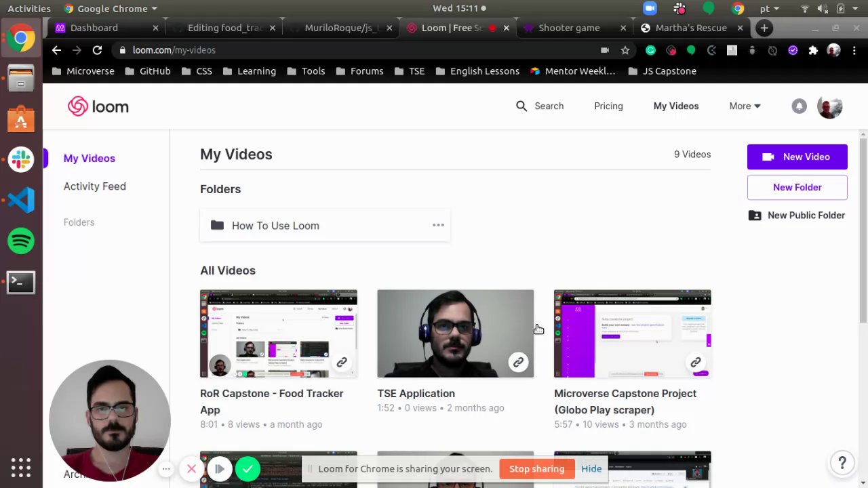Open Spotify from the dock
Image resolution: width=868 pixels, height=488 pixels.
[x=21, y=241]
